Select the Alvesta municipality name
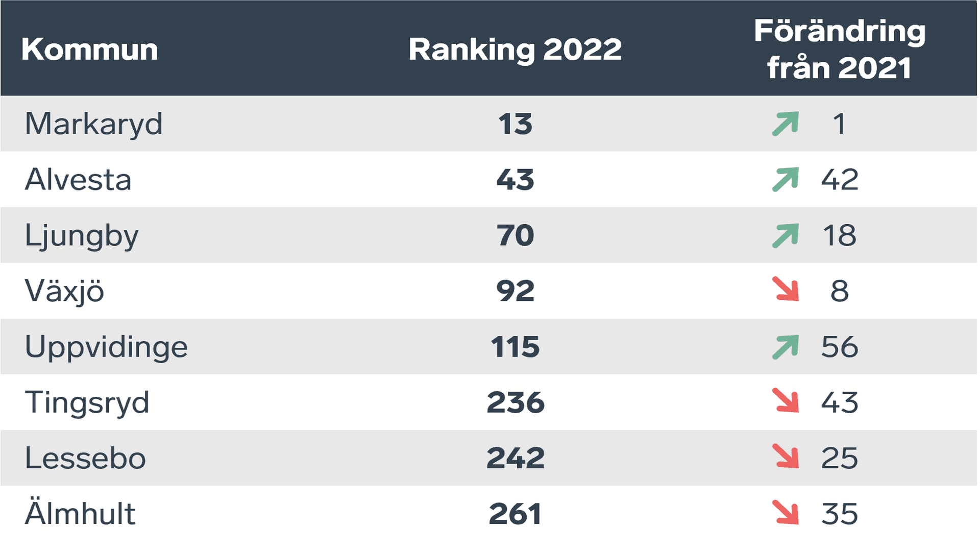The height and width of the screenshot is (551, 980). (78, 180)
